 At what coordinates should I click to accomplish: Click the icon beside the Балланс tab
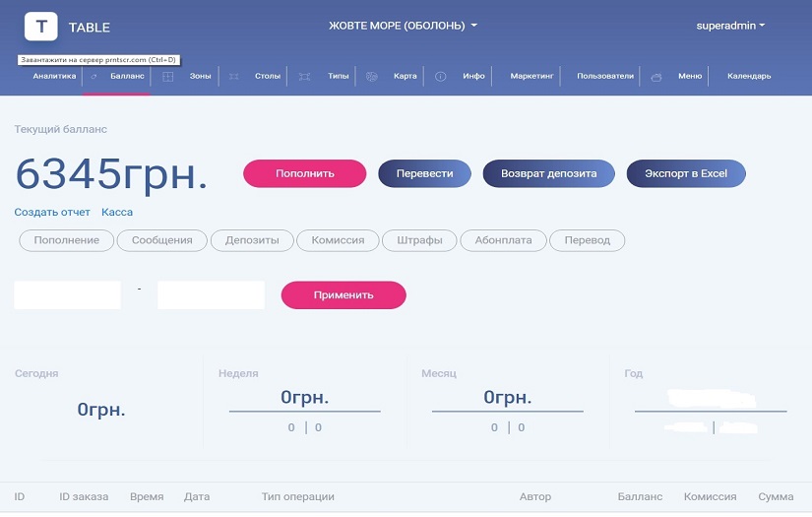(94, 76)
